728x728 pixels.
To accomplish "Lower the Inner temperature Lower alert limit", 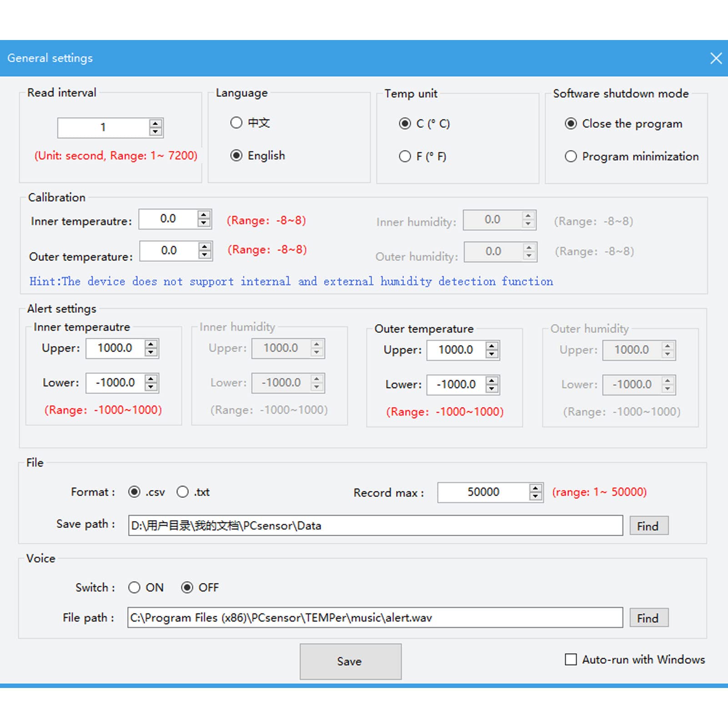I will point(151,387).
